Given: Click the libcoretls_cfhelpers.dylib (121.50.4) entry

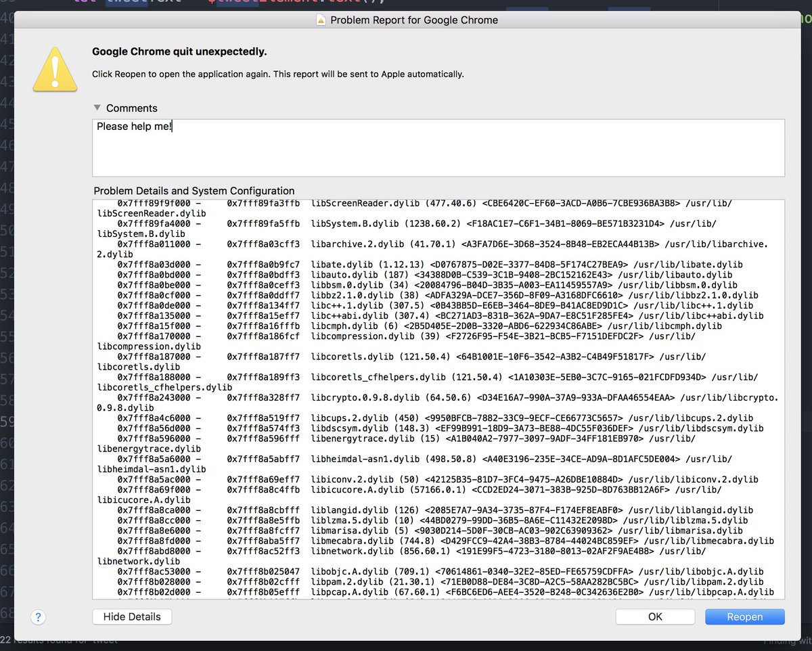Looking at the screenshot, I should tap(428, 382).
